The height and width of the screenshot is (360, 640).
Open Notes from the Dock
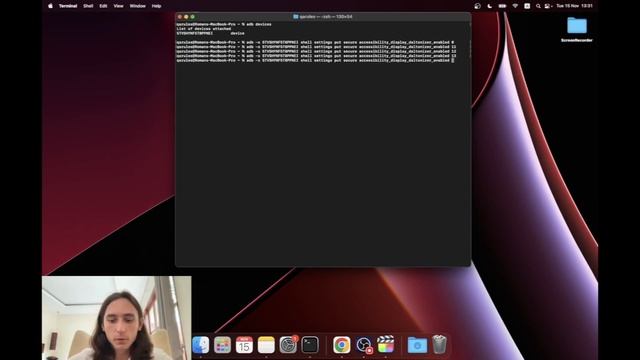[x=266, y=345]
